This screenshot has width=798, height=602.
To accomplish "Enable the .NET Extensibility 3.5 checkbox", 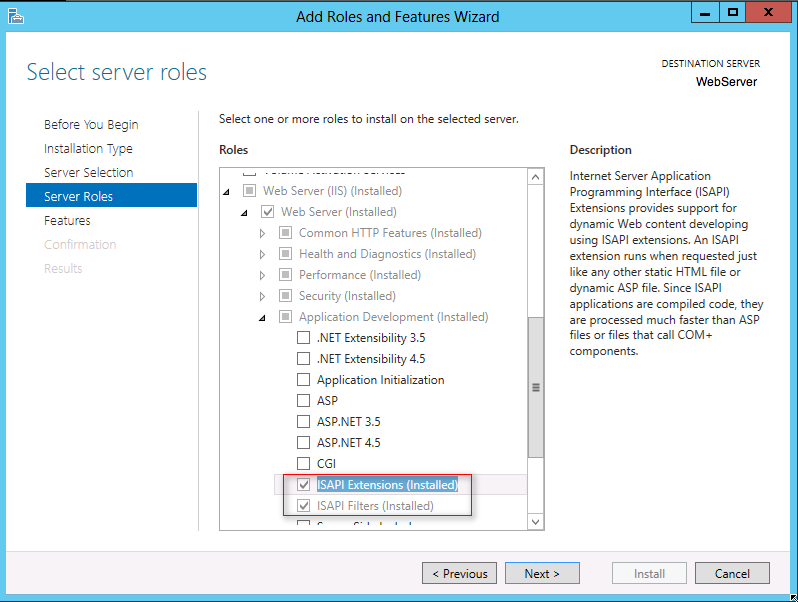I will (304, 338).
